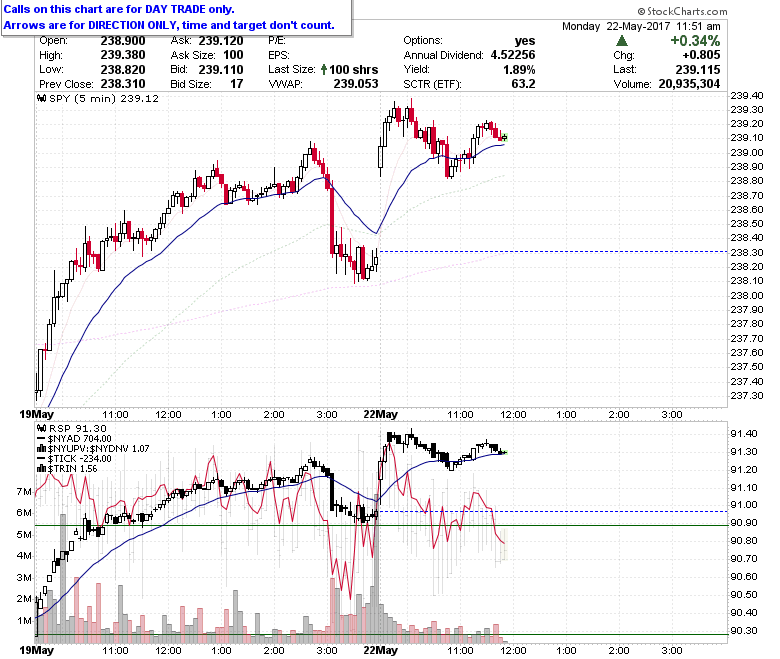Click the $TICK legend line icon
Viewport: 780px width, 659px height.
pos(43,459)
